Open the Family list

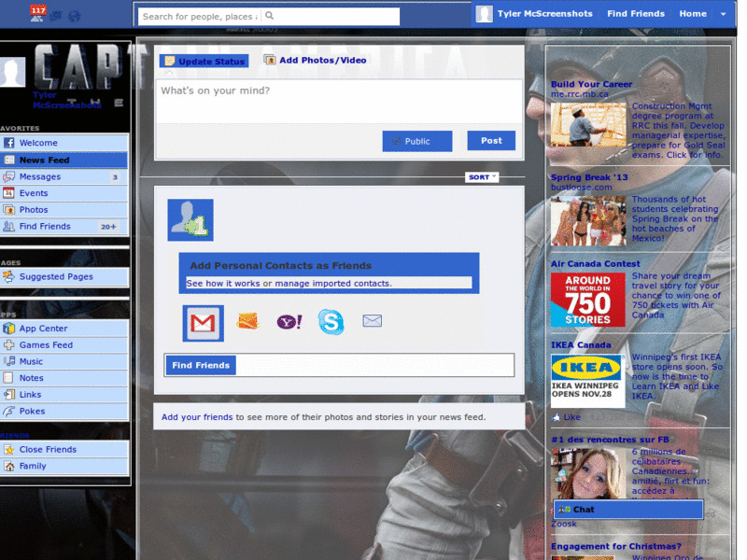pos(64,466)
